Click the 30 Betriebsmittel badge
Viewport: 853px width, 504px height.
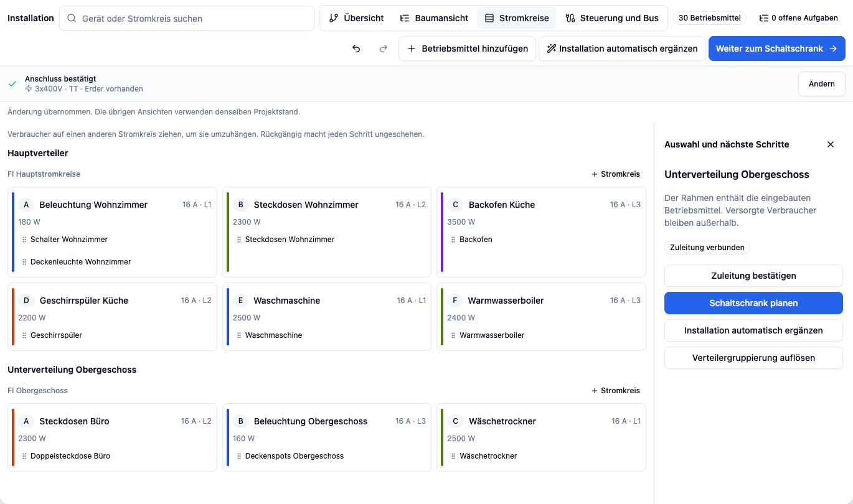tap(710, 18)
